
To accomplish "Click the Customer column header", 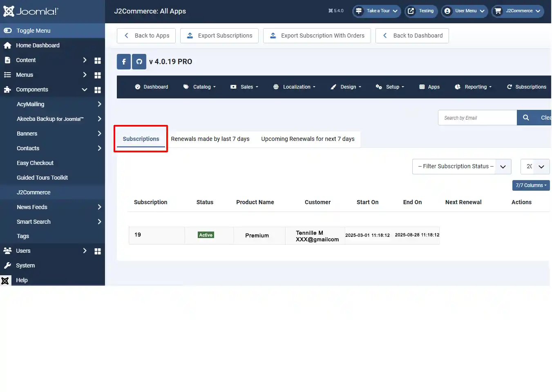I will (x=317, y=202).
